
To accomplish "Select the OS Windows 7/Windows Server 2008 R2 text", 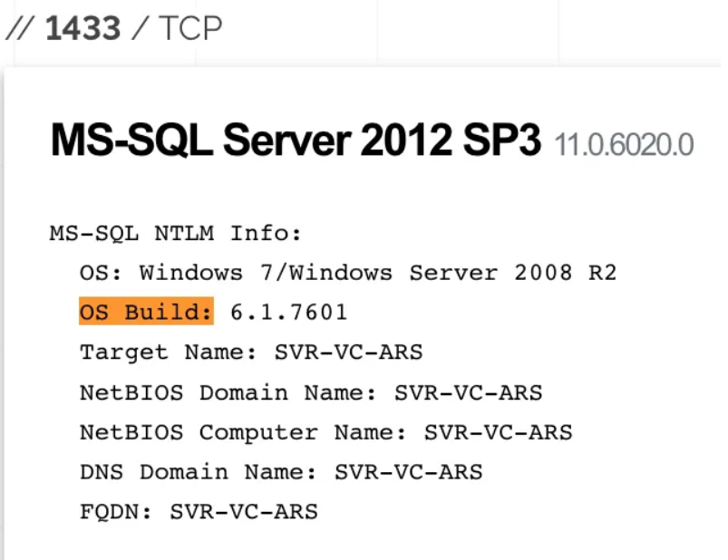I will [348, 273].
